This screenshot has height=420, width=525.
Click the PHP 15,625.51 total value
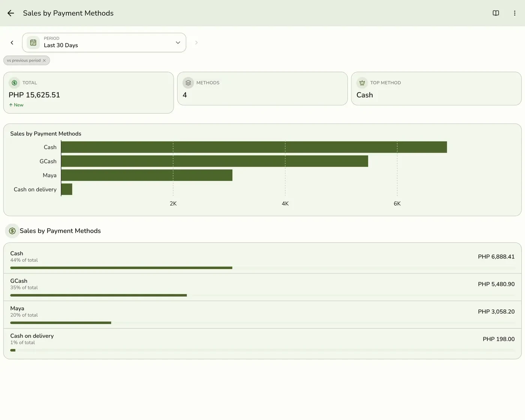pyautogui.click(x=34, y=95)
